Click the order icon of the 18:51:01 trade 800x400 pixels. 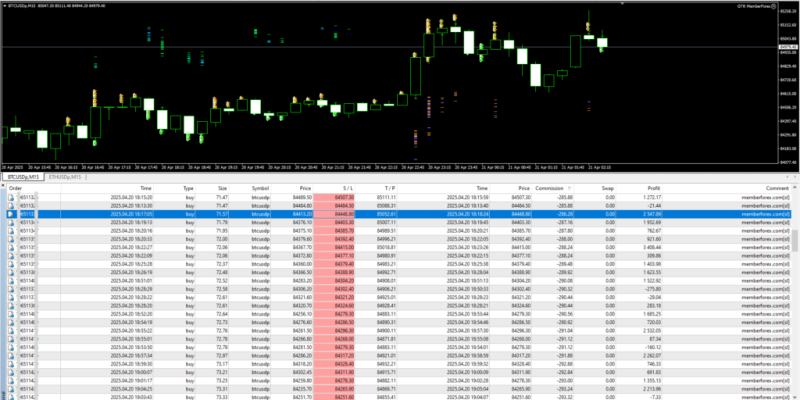(12, 281)
